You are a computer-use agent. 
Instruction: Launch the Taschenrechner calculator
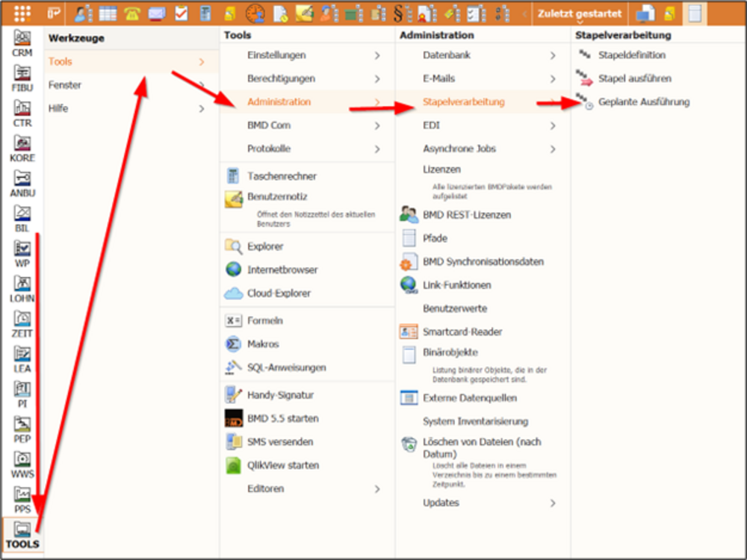(x=282, y=176)
